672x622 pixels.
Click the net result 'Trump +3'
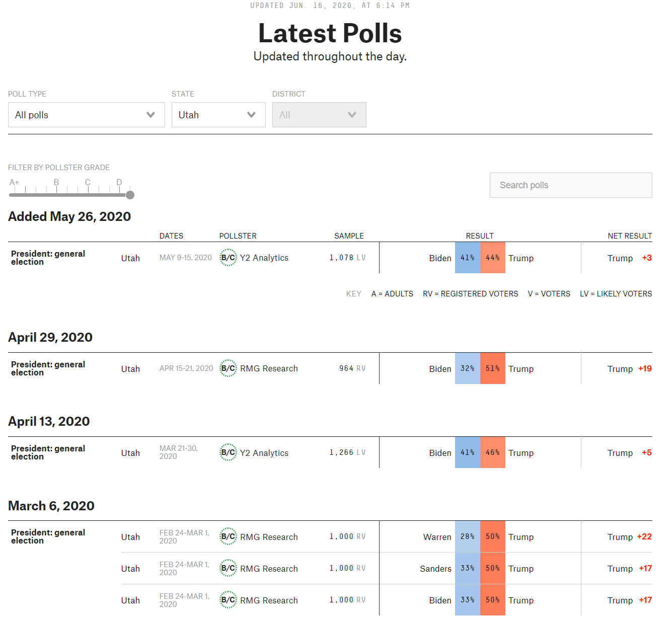click(x=630, y=258)
